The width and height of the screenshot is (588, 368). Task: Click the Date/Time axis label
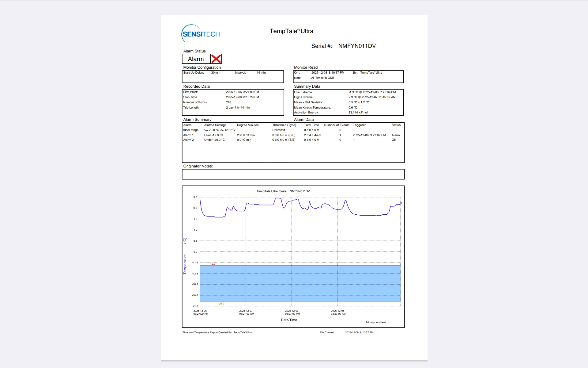click(289, 320)
